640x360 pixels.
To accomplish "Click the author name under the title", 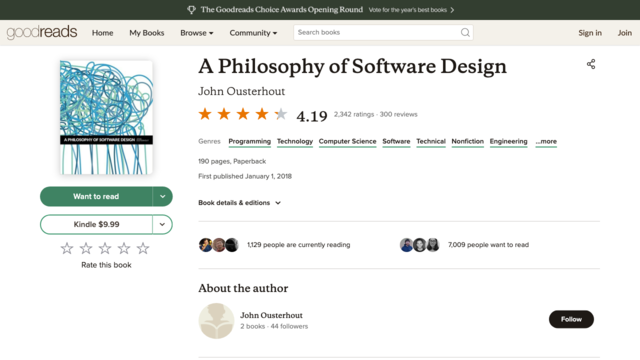I will 242,91.
